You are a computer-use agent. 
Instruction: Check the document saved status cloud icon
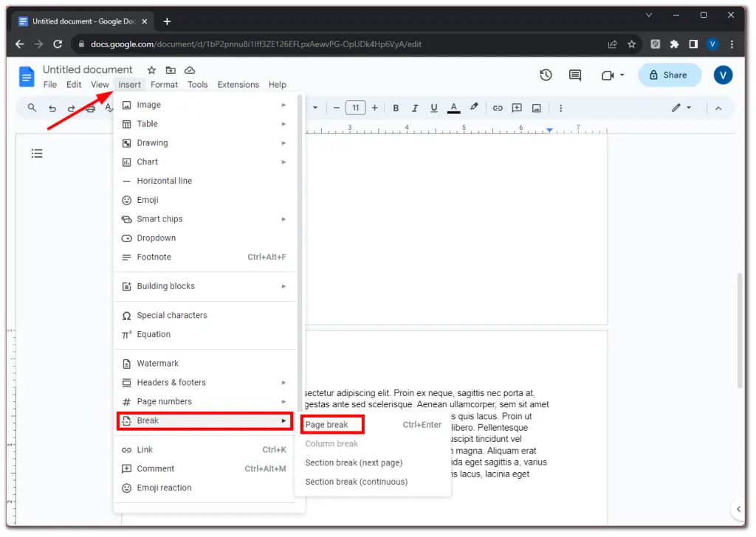click(188, 69)
